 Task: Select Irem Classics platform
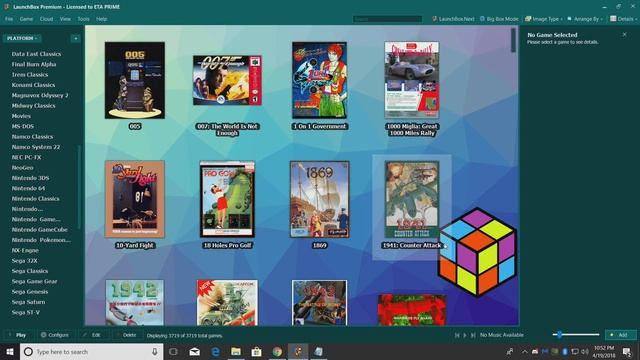coord(30,75)
